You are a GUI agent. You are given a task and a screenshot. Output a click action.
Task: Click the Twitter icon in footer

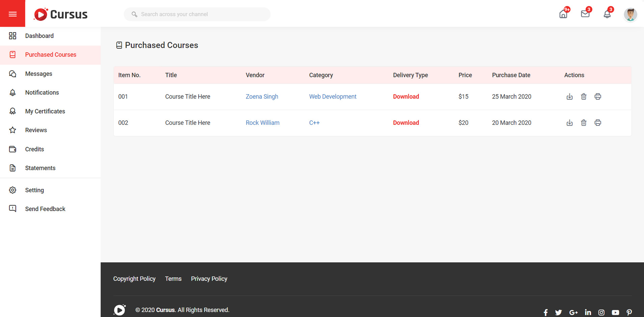(559, 313)
